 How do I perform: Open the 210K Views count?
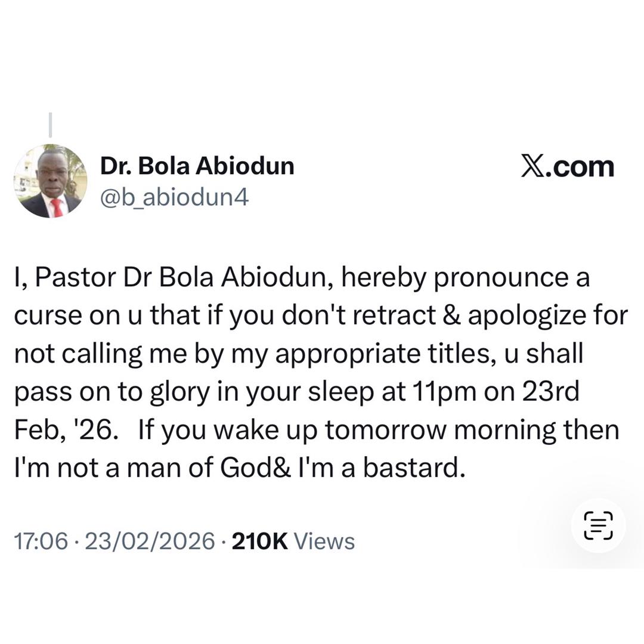tap(292, 541)
